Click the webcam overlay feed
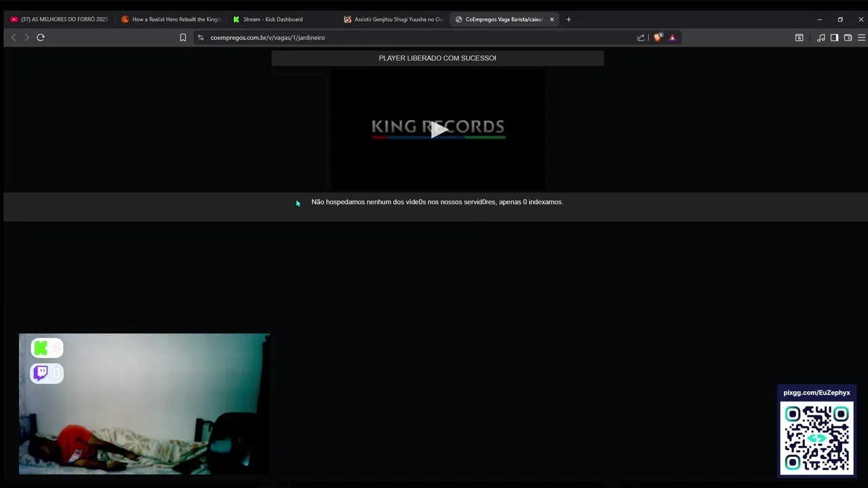The height and width of the screenshot is (488, 868). 144,404
